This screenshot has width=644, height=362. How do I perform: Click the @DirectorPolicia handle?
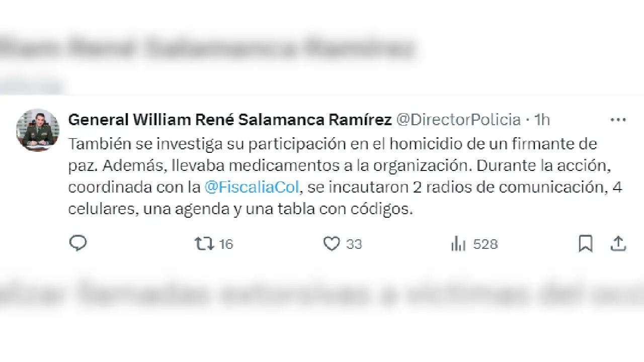click(x=458, y=120)
